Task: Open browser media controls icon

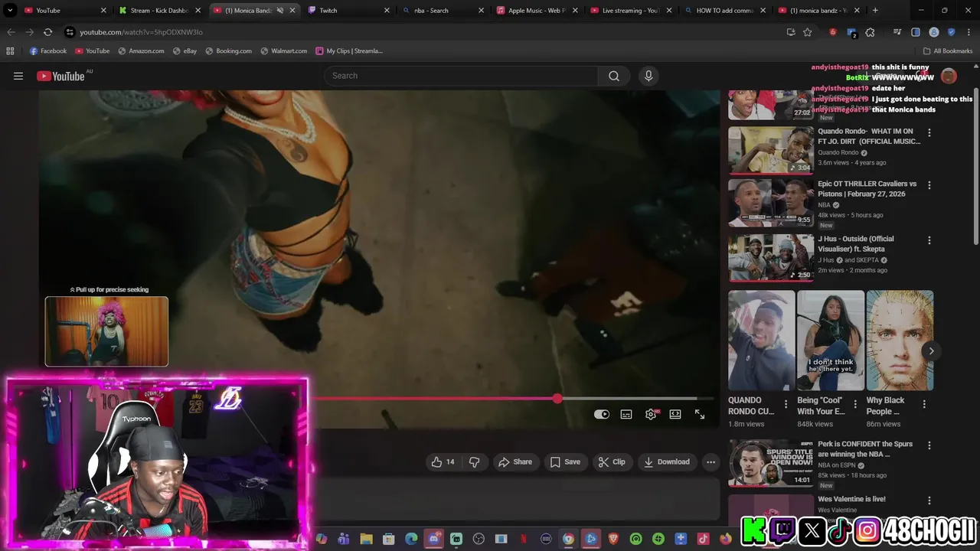Action: pos(897,32)
